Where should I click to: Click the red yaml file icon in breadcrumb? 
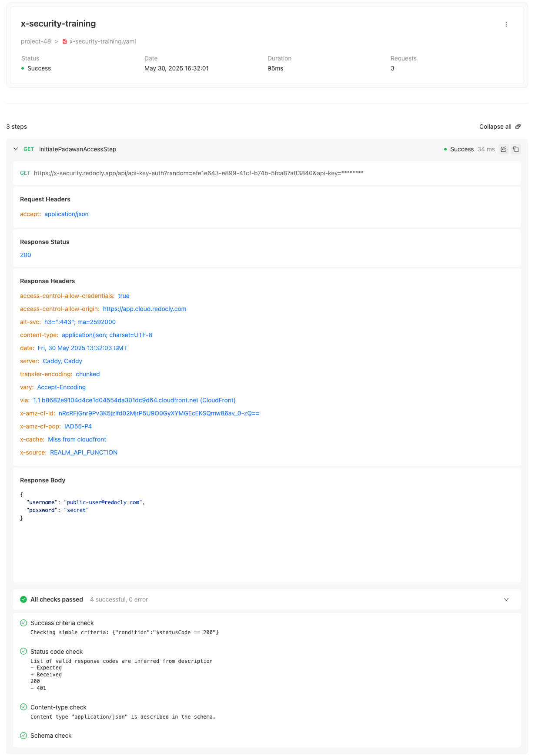pos(65,41)
